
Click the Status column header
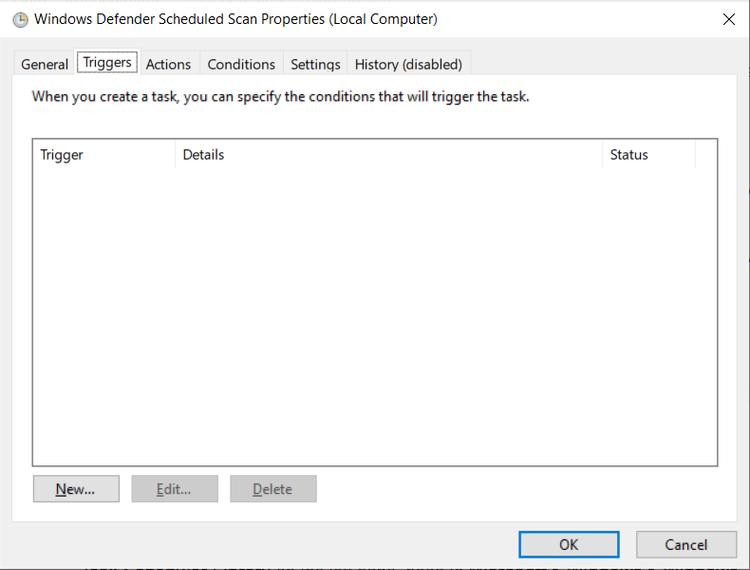[648, 155]
